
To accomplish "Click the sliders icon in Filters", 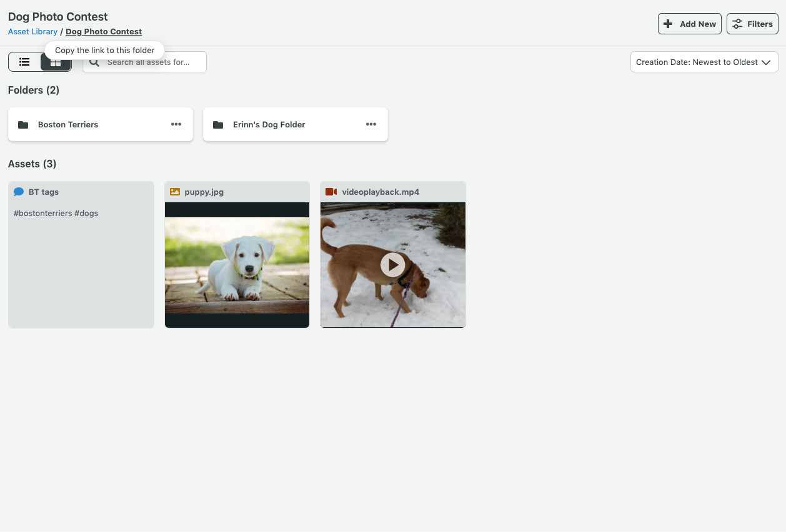I will point(737,24).
